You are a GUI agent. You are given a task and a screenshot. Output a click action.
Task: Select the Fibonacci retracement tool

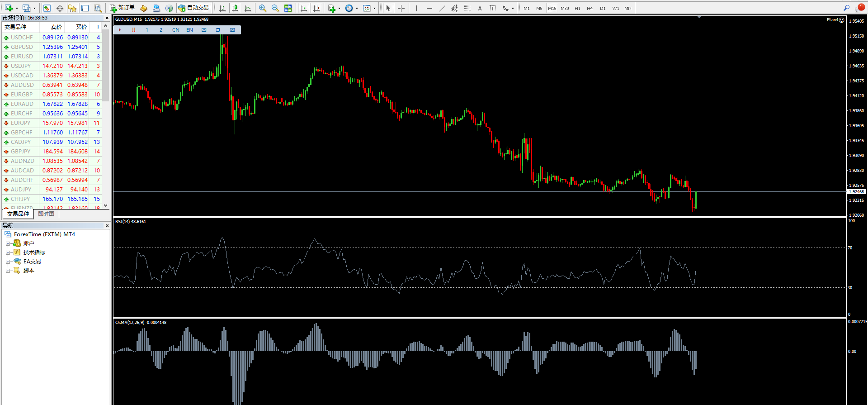point(467,8)
